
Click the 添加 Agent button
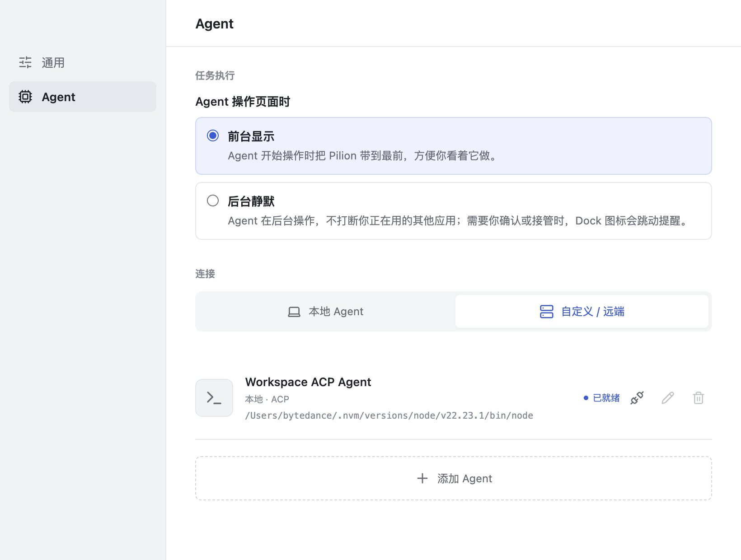(454, 478)
